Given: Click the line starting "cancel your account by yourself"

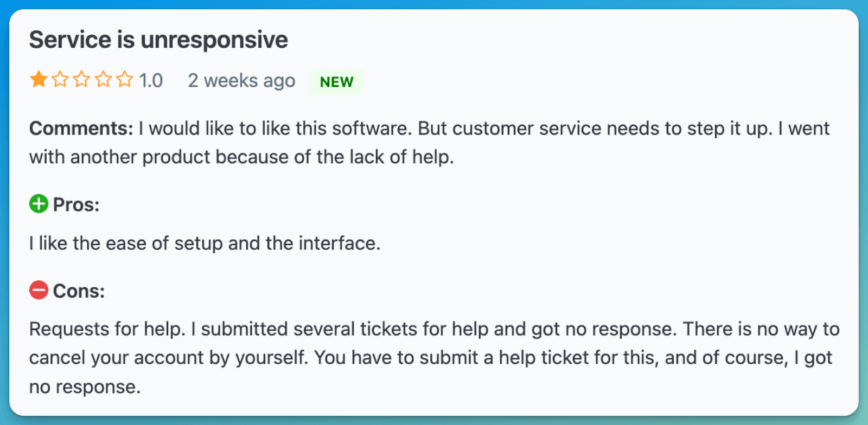Looking at the screenshot, I should pos(430,358).
